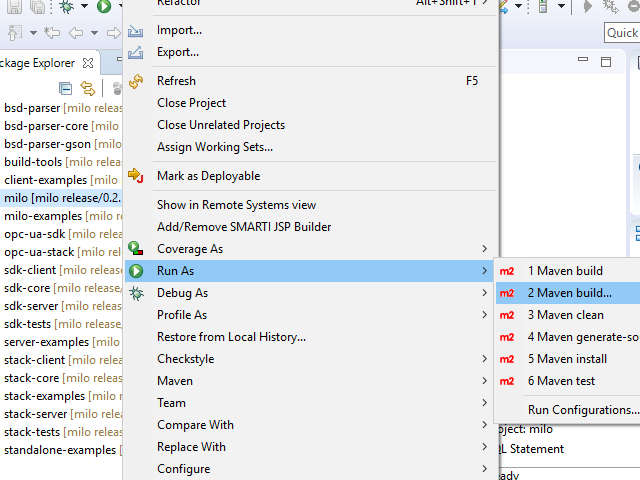This screenshot has width=640, height=480.
Task: Open Run Configurations... dialog
Action: [x=583, y=409]
